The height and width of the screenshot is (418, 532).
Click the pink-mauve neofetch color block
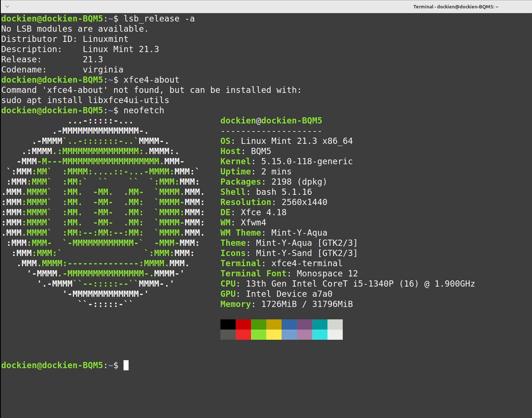tap(304, 335)
